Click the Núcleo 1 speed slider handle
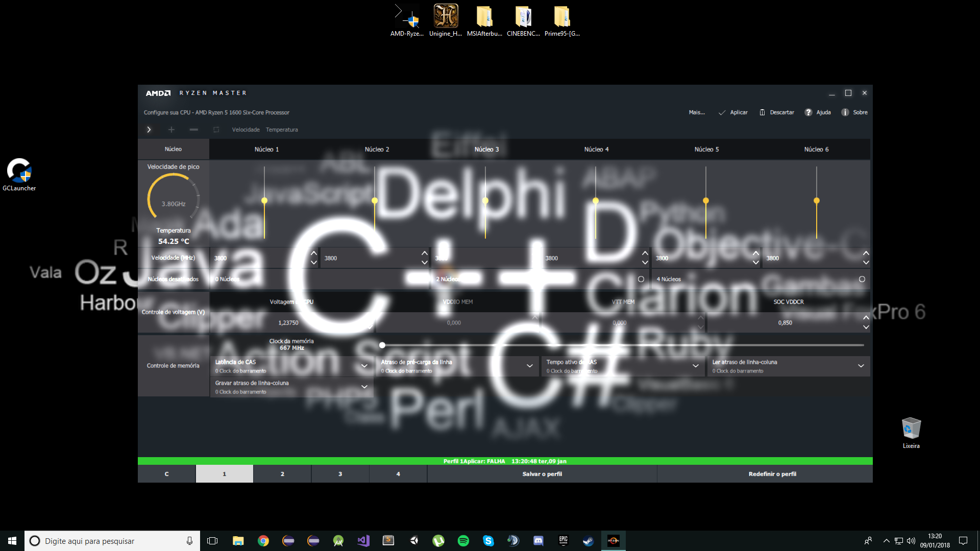980x551 pixels. coord(264,201)
